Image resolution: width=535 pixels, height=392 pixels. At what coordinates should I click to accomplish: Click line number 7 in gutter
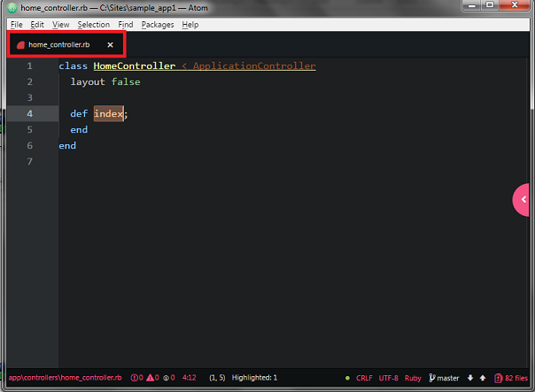pyautogui.click(x=30, y=161)
